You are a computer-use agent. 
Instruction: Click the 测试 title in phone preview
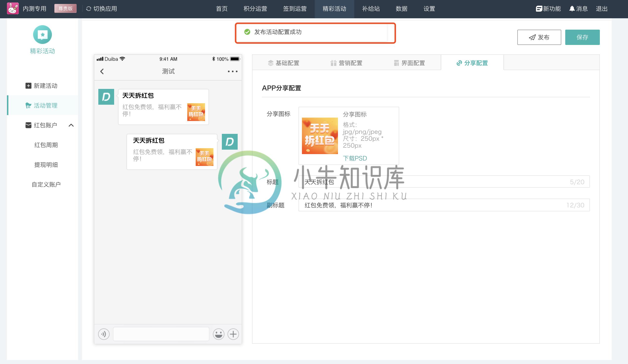click(x=168, y=72)
